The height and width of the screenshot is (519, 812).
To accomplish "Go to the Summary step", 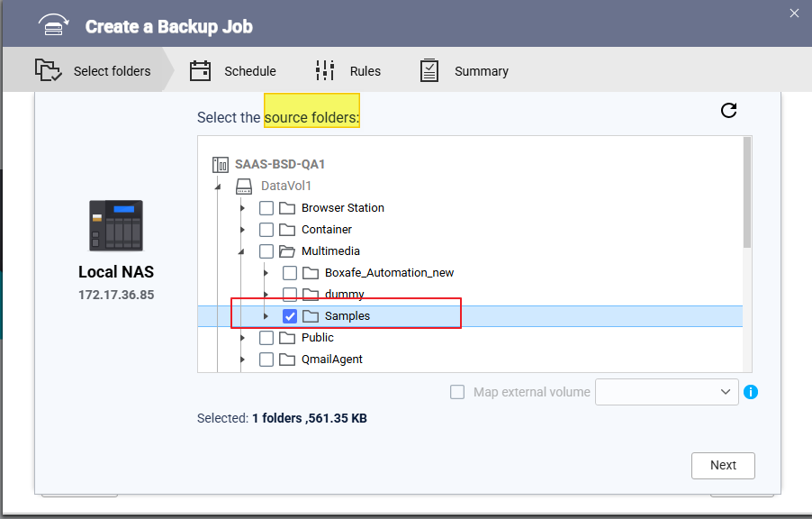I will [464, 71].
